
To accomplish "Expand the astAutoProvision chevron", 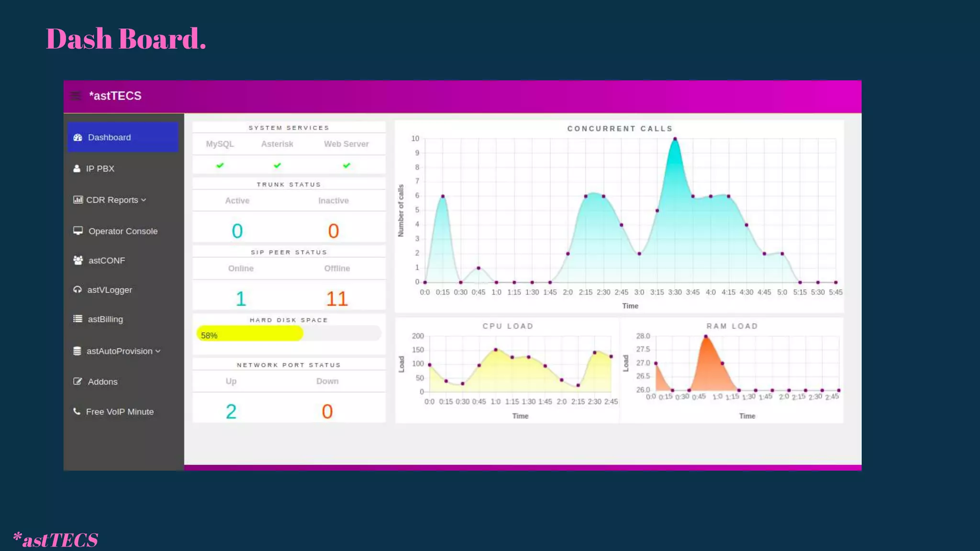I will 158,352.
